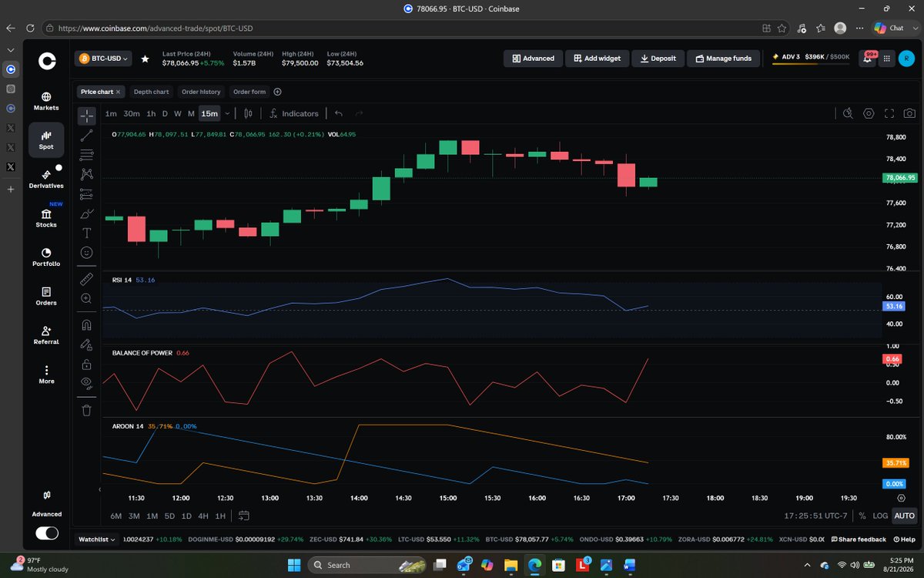Select the 30m chart interval

click(x=132, y=113)
